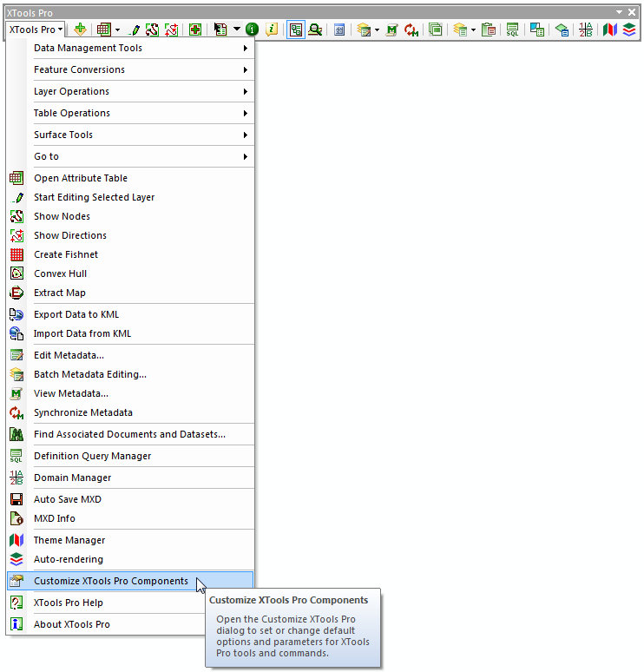Expand the Surface Tools submenu
644x672 pixels.
131,135
